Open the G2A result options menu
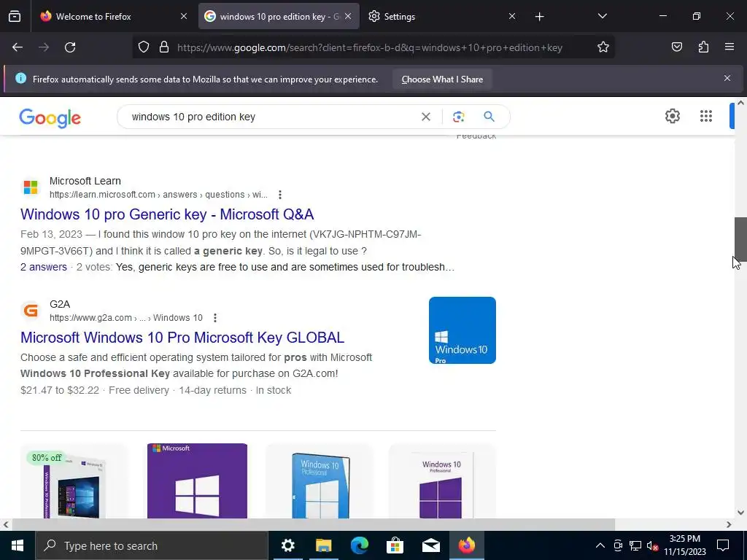The image size is (747, 560). [215, 318]
